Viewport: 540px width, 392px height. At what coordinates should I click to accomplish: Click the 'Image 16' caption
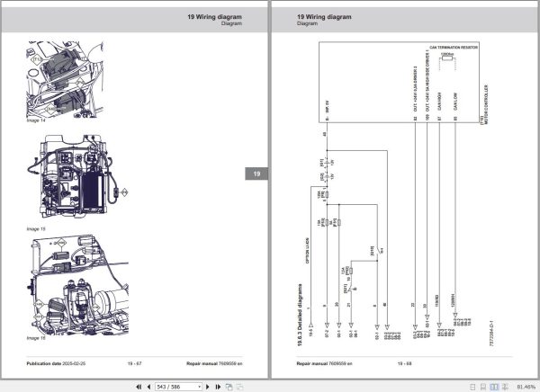pos(36,338)
